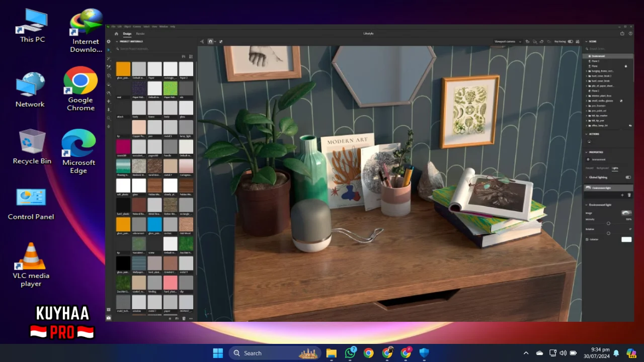
Task: Click the delete light trash icon
Action: (x=629, y=195)
